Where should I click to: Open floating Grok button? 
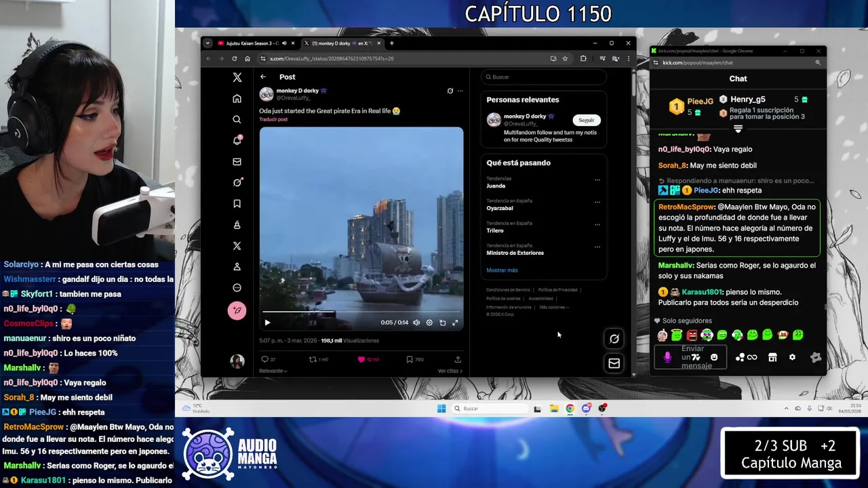coord(614,339)
